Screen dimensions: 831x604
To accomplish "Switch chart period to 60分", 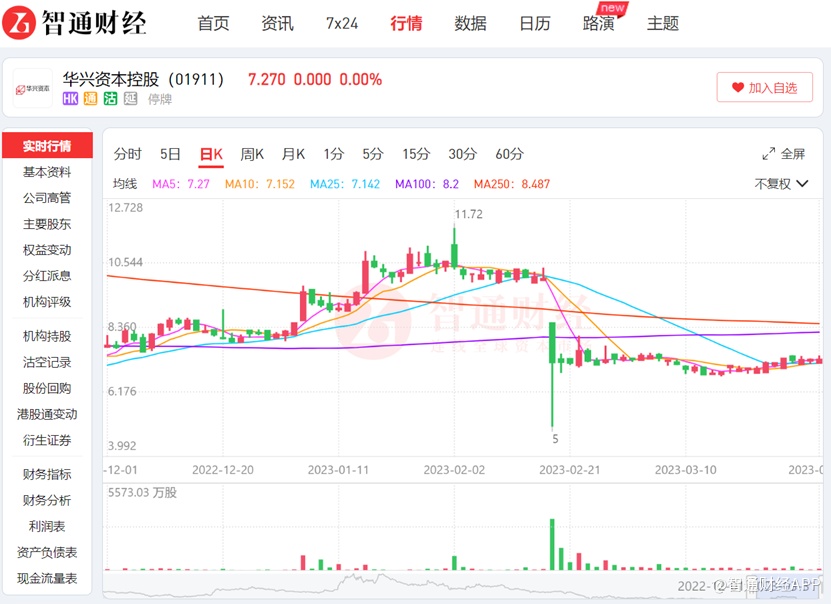I will [x=509, y=154].
